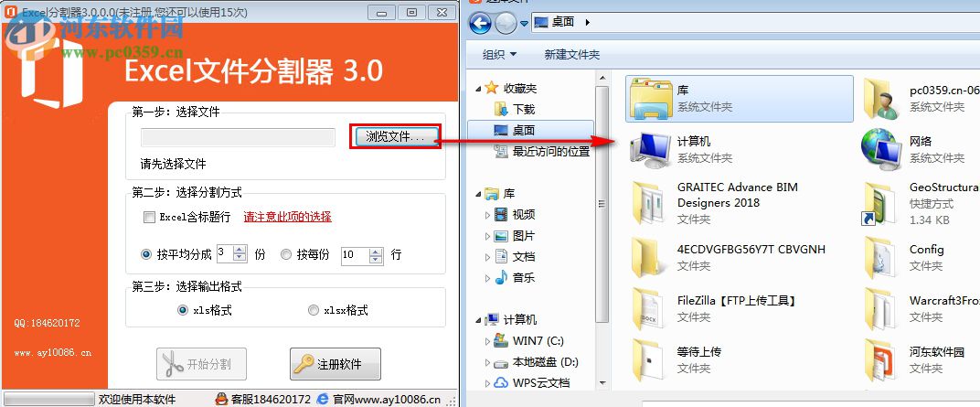Expand the 桌面 breadcrumb arrow
This screenshot has height=407, width=980.
pos(587,23)
